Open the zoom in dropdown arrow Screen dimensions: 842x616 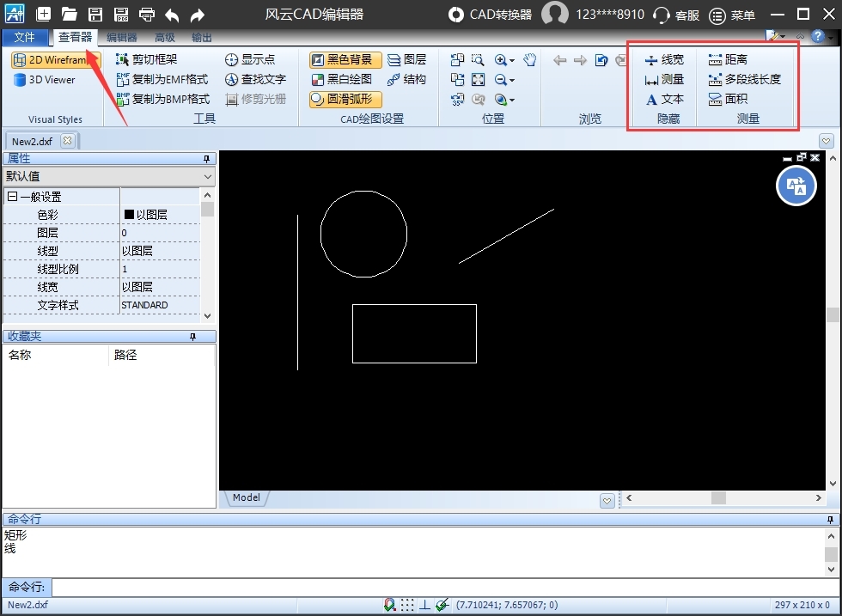click(x=512, y=60)
